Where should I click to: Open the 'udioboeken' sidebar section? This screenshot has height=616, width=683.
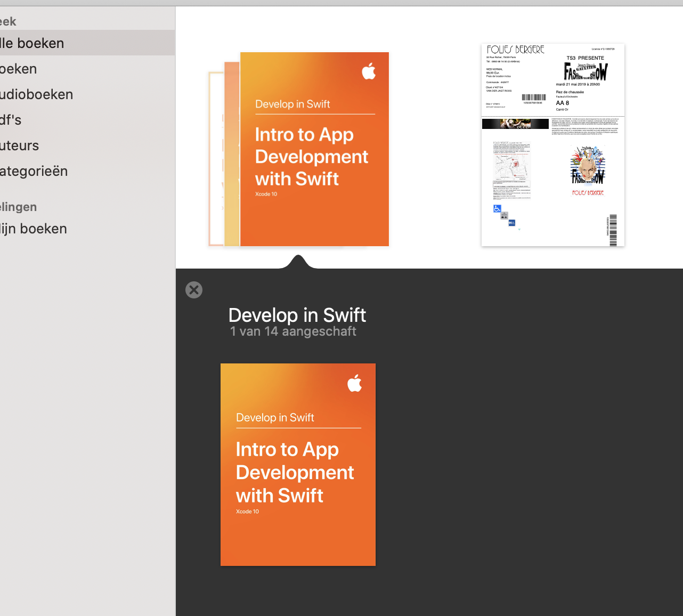point(87,94)
